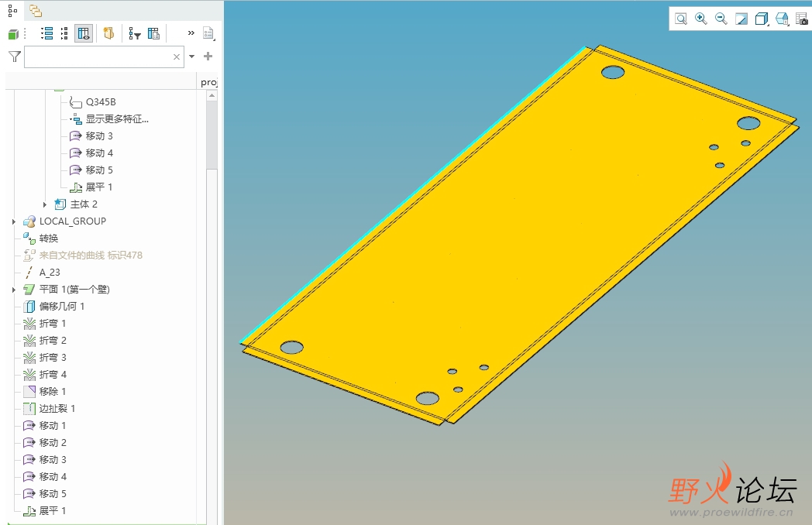Expand the 主体 2 tree node

point(45,204)
